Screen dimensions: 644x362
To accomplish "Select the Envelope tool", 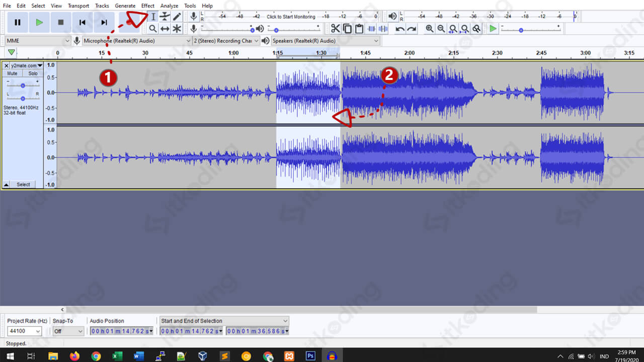I will point(165,17).
